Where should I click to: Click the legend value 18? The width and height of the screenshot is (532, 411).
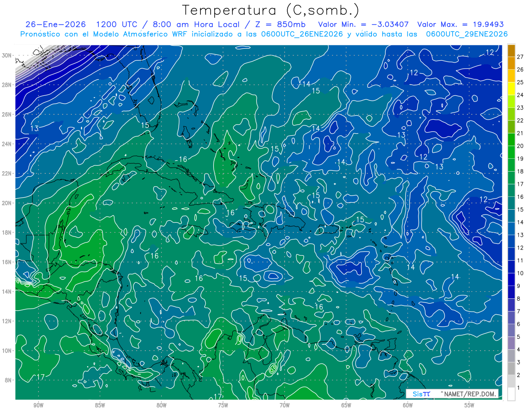coord(520,171)
